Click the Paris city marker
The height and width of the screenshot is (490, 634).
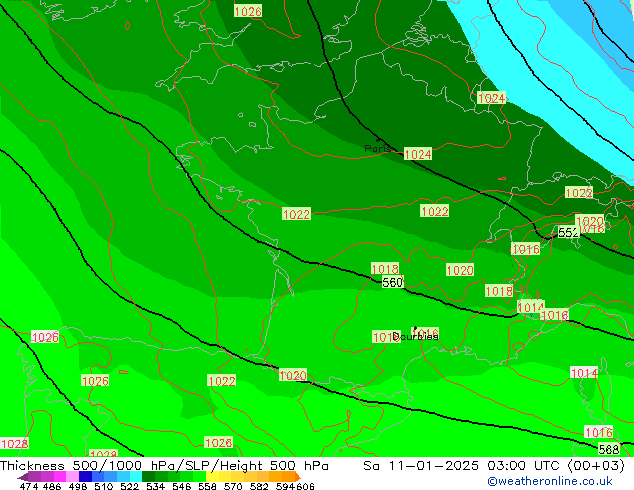(x=378, y=149)
